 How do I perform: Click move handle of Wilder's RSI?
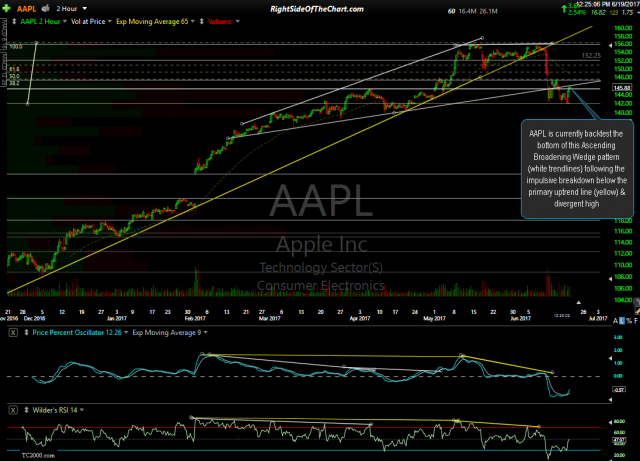[x=27, y=410]
